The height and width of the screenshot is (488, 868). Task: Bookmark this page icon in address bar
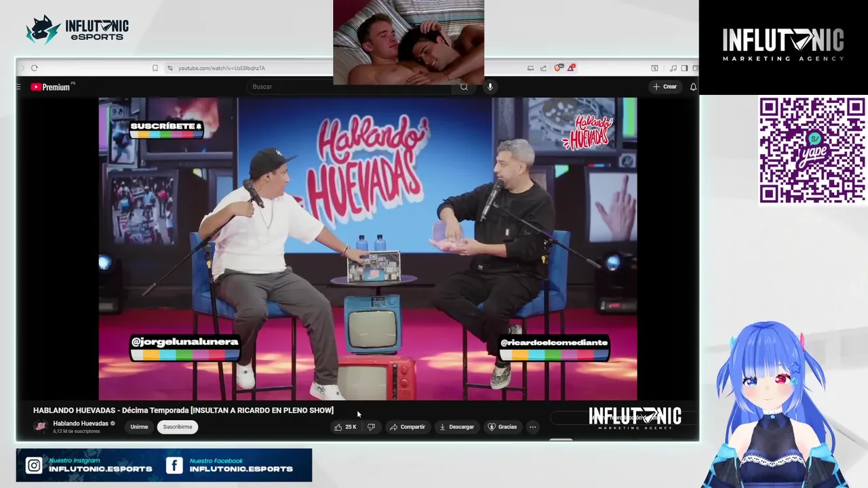click(x=155, y=68)
